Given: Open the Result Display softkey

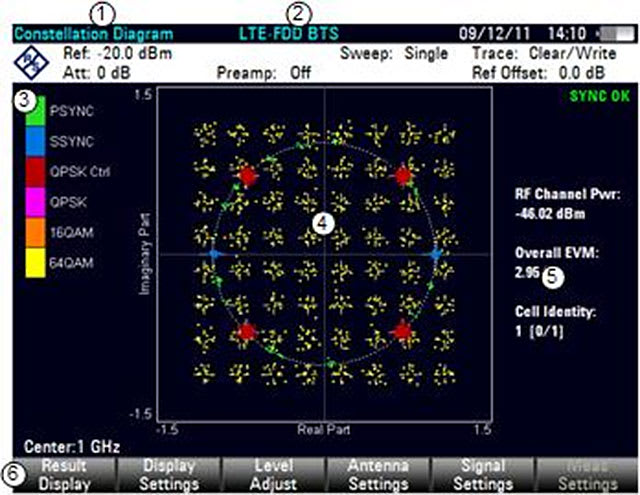Looking at the screenshot, I should tap(64, 475).
